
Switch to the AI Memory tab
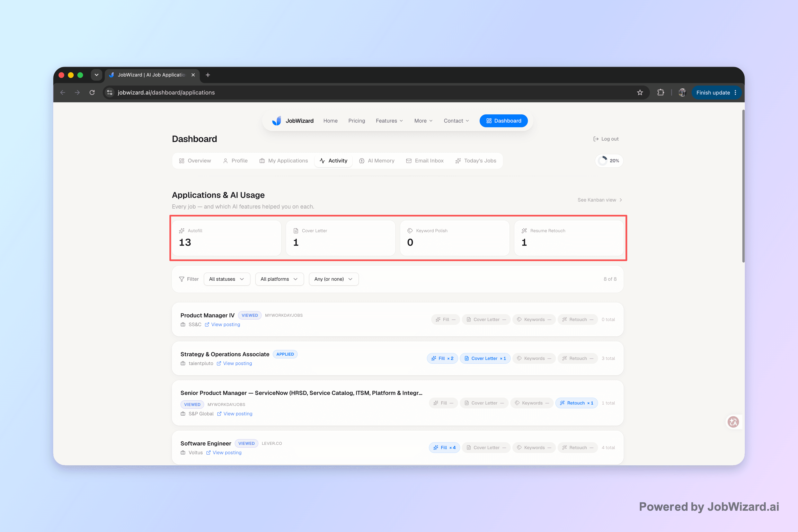click(377, 161)
